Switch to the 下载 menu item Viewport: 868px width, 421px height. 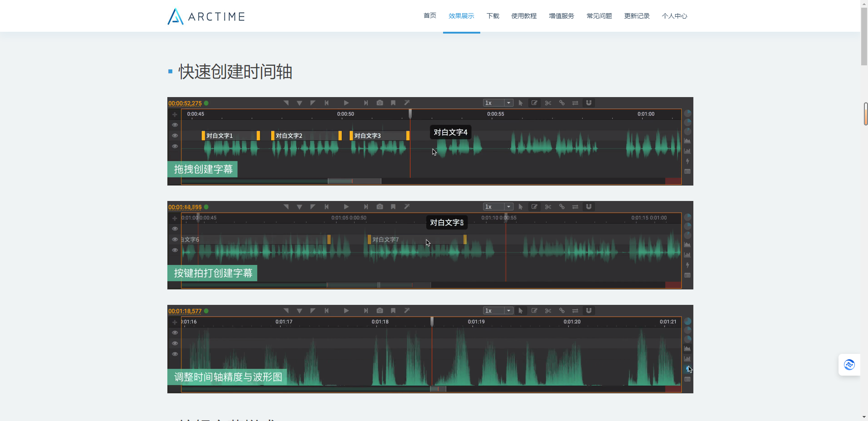[x=493, y=16]
